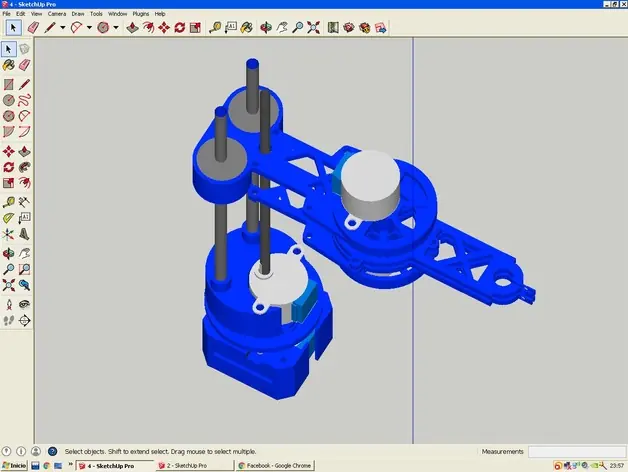
Task: Select the Dimension tool
Action: pos(24,202)
